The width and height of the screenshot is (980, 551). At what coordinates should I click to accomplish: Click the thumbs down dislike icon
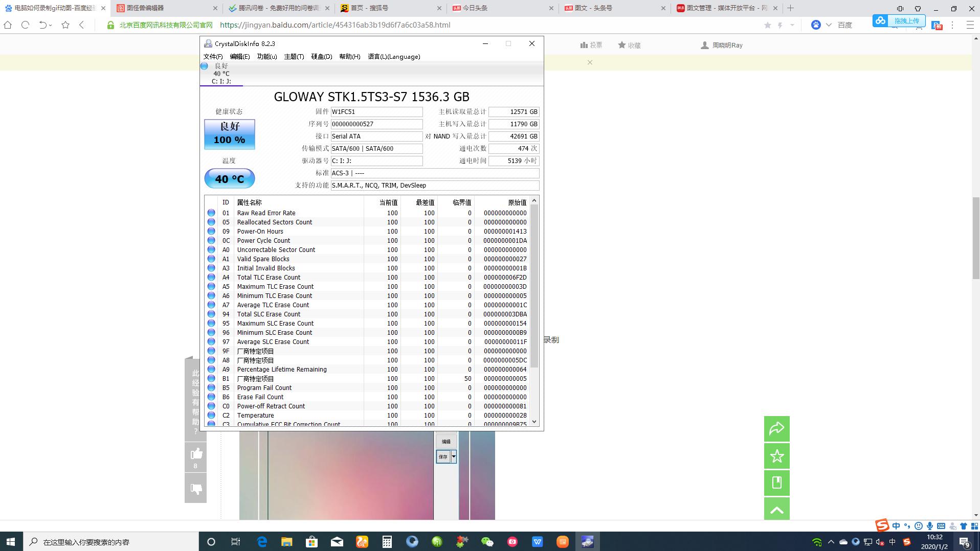tap(196, 489)
